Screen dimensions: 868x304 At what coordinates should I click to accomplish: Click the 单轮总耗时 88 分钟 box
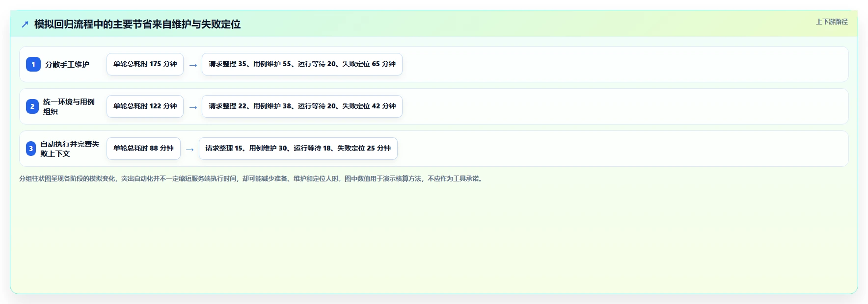coord(143,149)
